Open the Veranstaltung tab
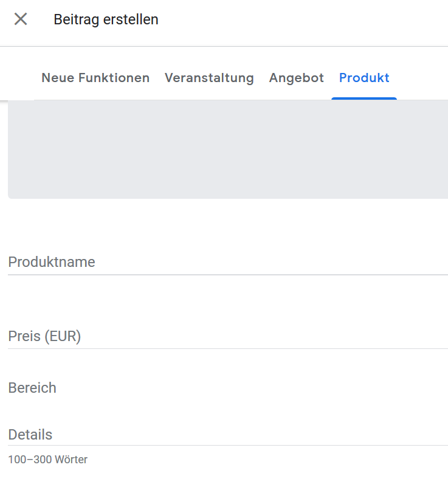This screenshot has height=490, width=448. click(x=209, y=78)
